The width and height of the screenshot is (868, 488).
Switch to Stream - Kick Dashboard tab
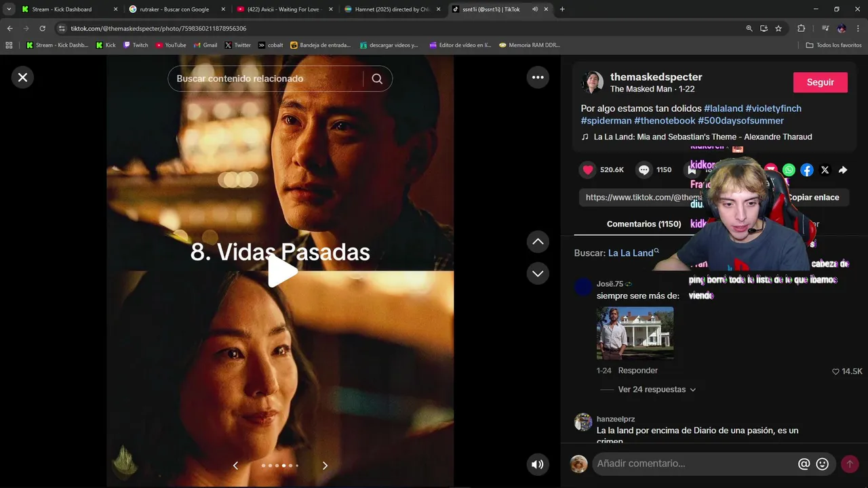68,9
